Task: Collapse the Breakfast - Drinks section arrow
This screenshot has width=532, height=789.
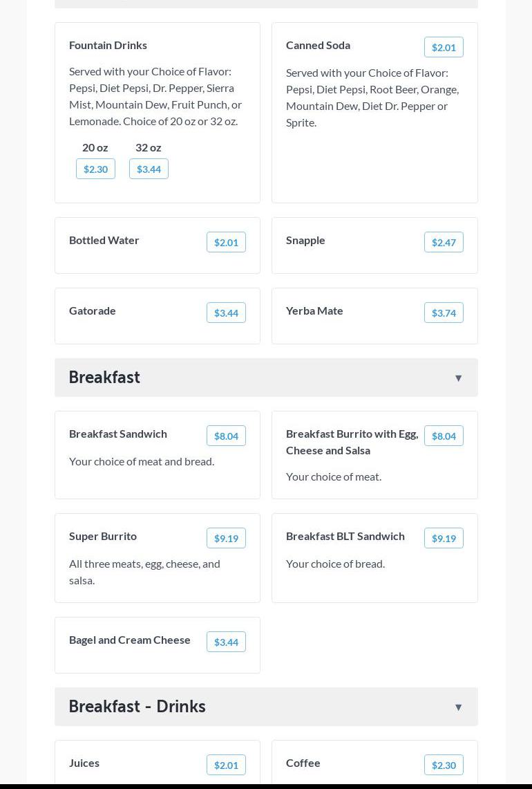Action: coord(458,707)
